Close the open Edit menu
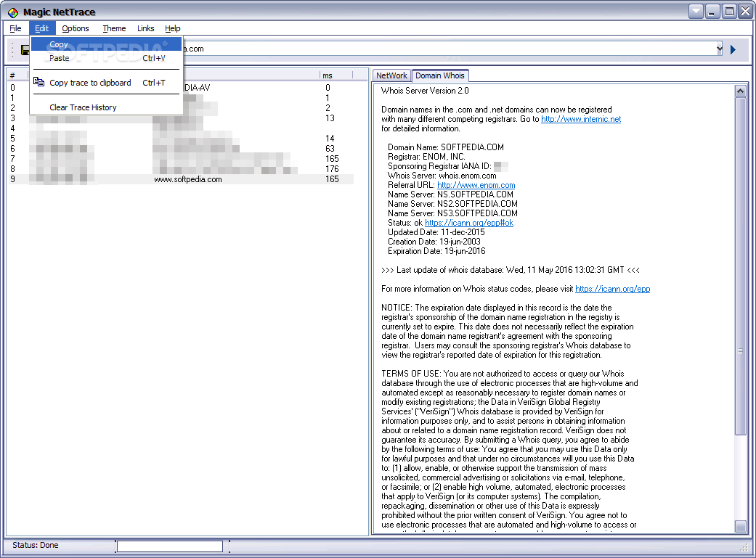The image size is (756, 558). (x=41, y=28)
